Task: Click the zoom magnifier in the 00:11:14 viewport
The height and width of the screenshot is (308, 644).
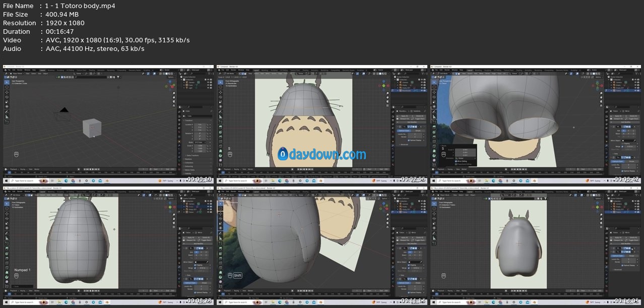Action: pyautogui.click(x=388, y=215)
